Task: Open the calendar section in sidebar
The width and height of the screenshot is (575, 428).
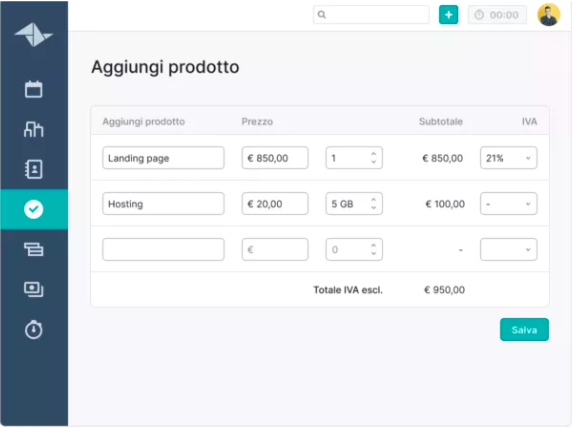Action: pos(33,89)
